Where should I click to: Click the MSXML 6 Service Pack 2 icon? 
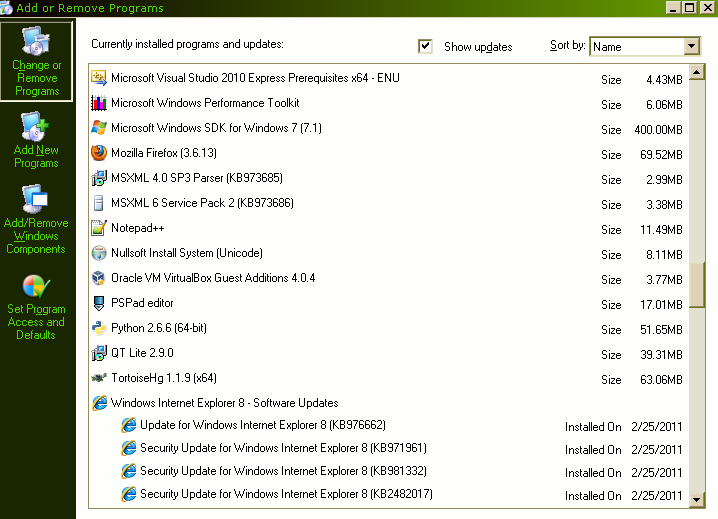point(98,203)
